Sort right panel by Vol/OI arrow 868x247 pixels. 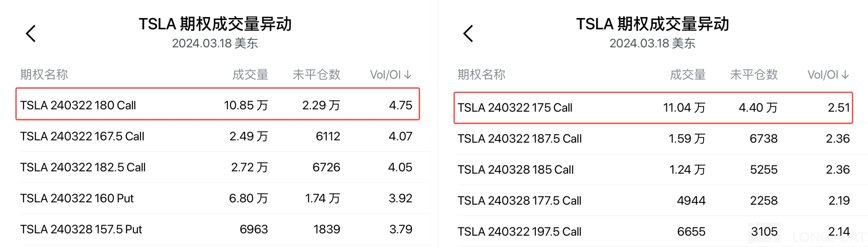845,75
